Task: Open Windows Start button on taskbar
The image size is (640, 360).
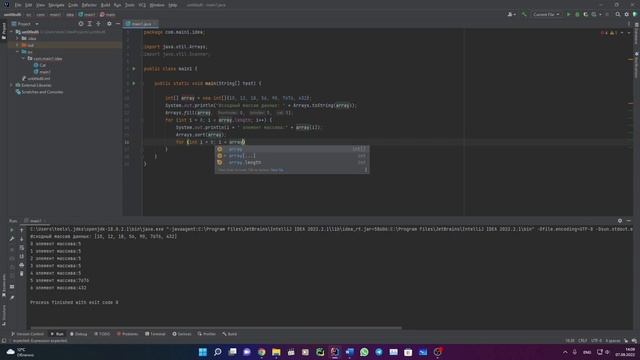Action: (x=202, y=352)
